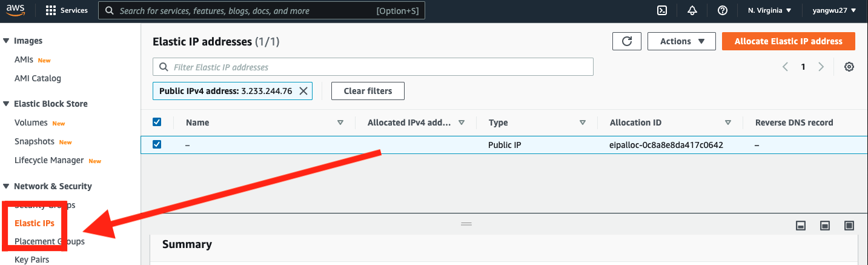This screenshot has width=868, height=265.
Task: Set details panel to half-height layout icon
Action: 824,225
